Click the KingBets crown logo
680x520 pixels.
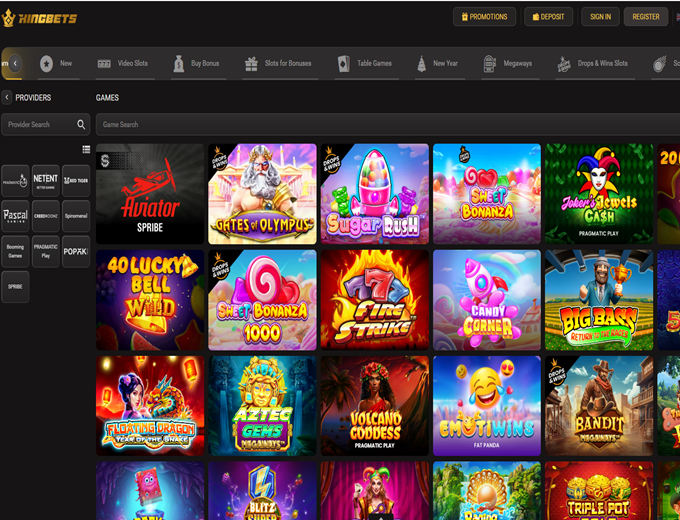coord(39,18)
